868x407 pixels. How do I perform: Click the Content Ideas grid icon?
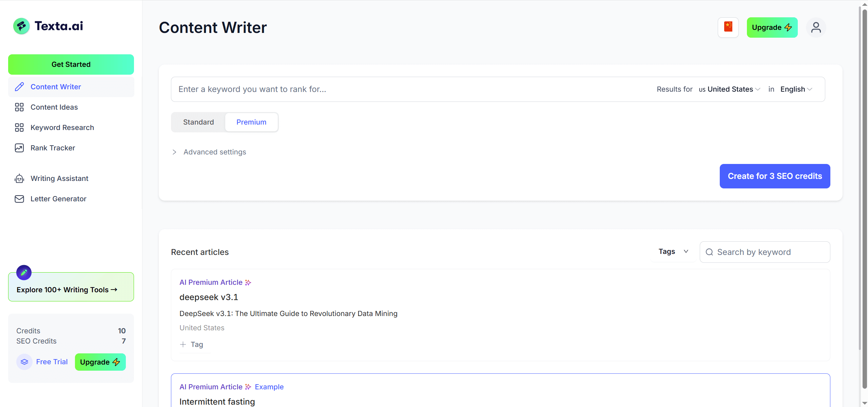(x=19, y=107)
